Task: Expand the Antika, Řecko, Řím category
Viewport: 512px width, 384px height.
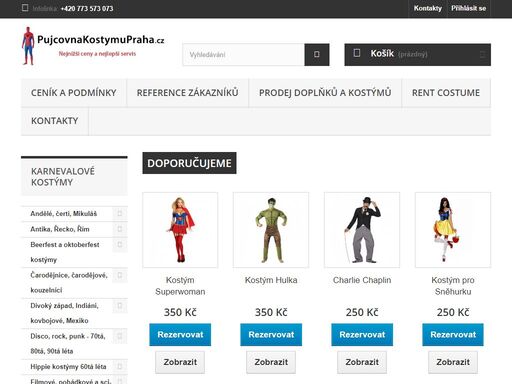Action: pos(120,229)
